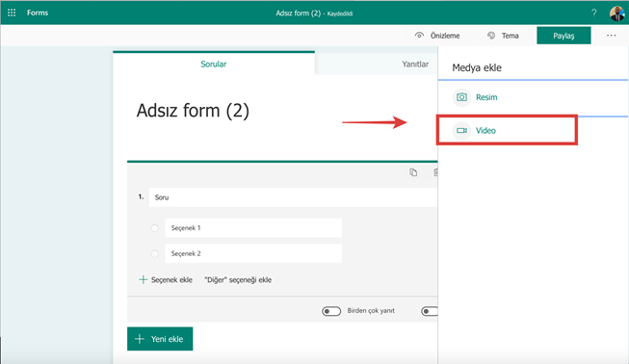Click the Seçenek 1 text field

[x=253, y=227]
